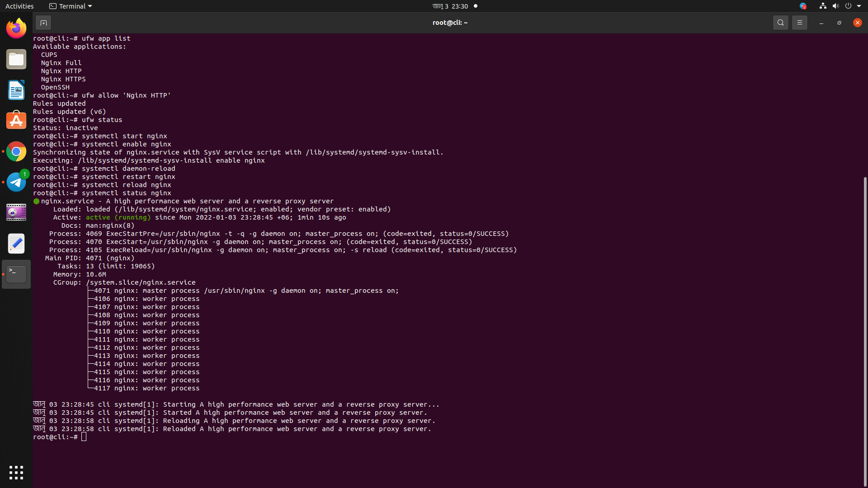Click the 'Tasks: 13 (limit: 19065)' line
This screenshot has width=868, height=488.
point(106,266)
